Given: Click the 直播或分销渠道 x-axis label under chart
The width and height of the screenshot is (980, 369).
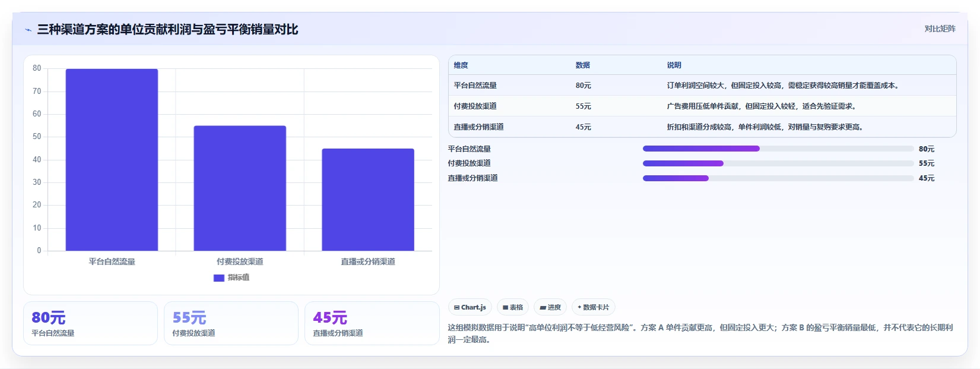Looking at the screenshot, I should point(368,261).
